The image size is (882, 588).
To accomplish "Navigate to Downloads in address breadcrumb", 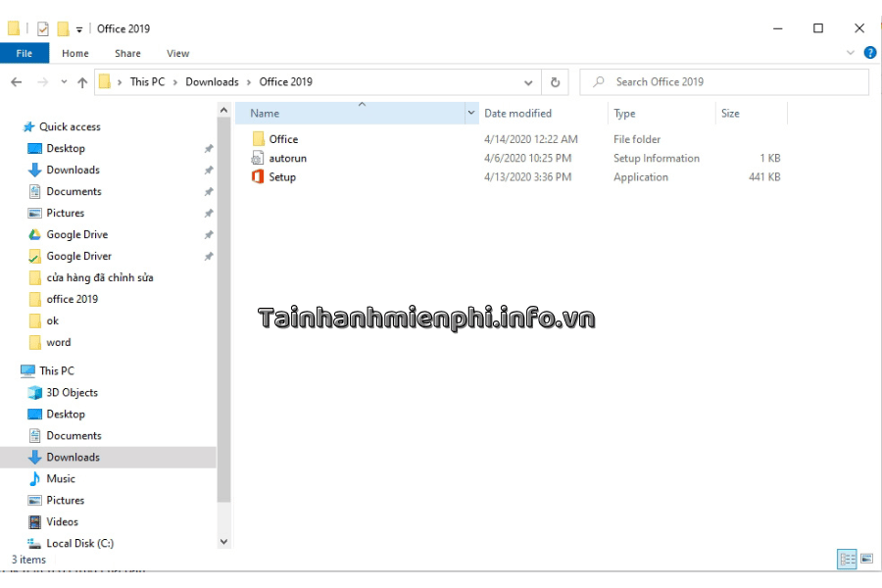I will pos(212,82).
